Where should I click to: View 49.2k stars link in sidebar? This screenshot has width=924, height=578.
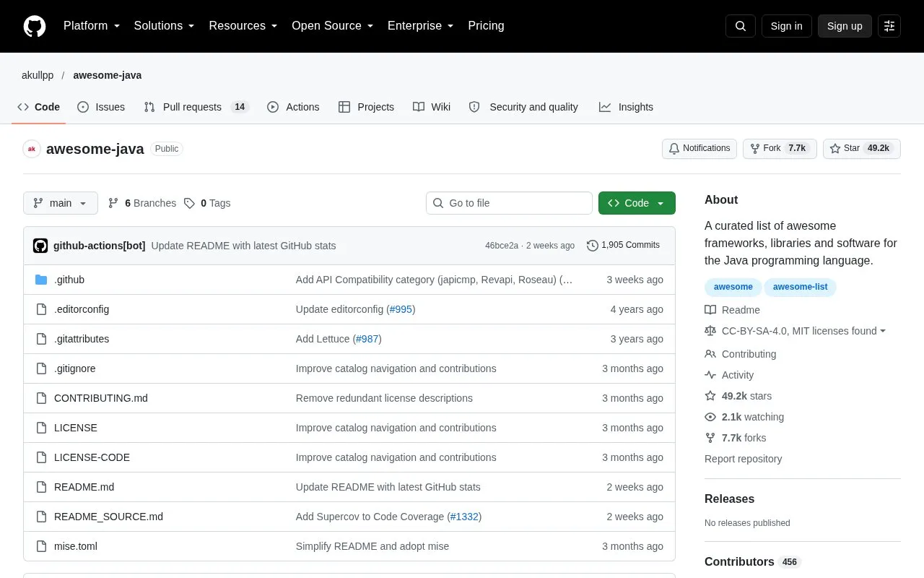click(x=738, y=396)
